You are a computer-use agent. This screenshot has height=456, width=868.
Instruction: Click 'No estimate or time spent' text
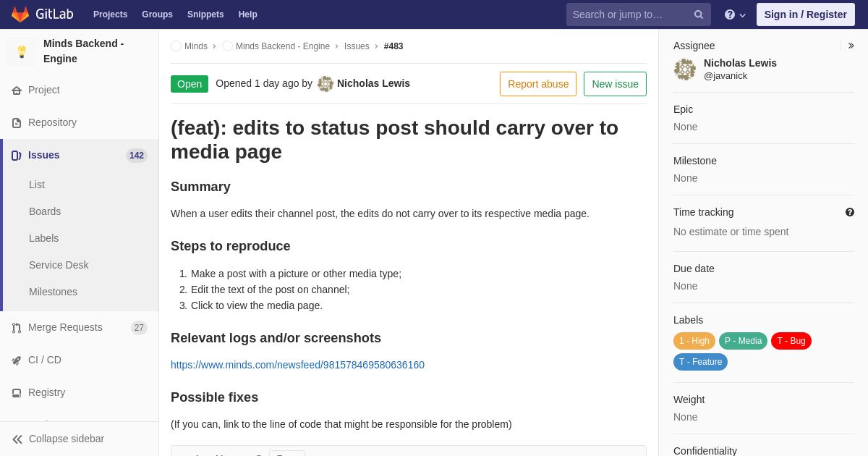click(731, 232)
